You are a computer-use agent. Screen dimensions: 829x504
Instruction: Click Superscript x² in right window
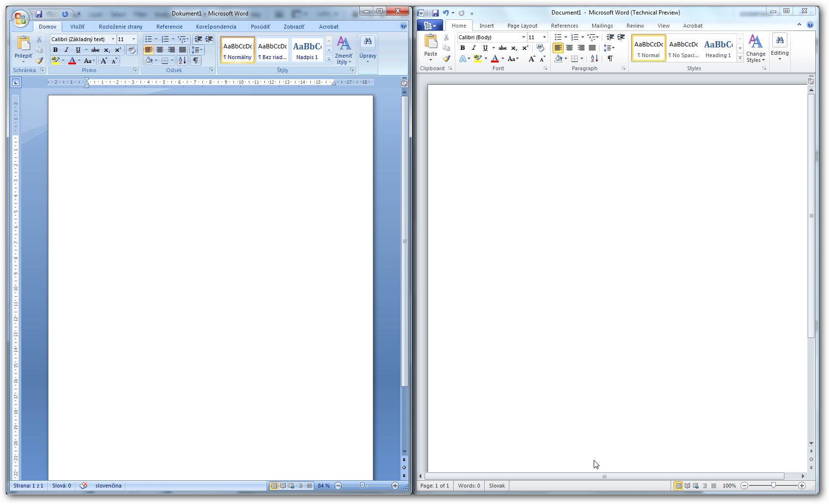(x=525, y=48)
